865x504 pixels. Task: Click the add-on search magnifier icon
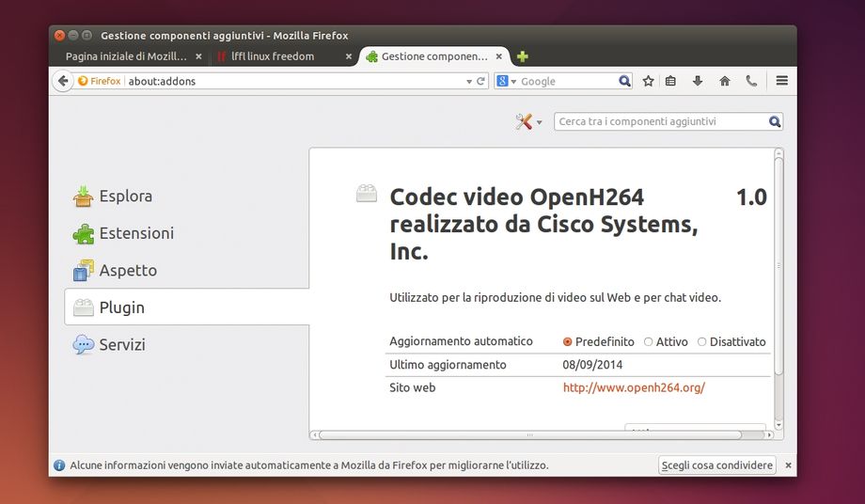click(x=775, y=121)
